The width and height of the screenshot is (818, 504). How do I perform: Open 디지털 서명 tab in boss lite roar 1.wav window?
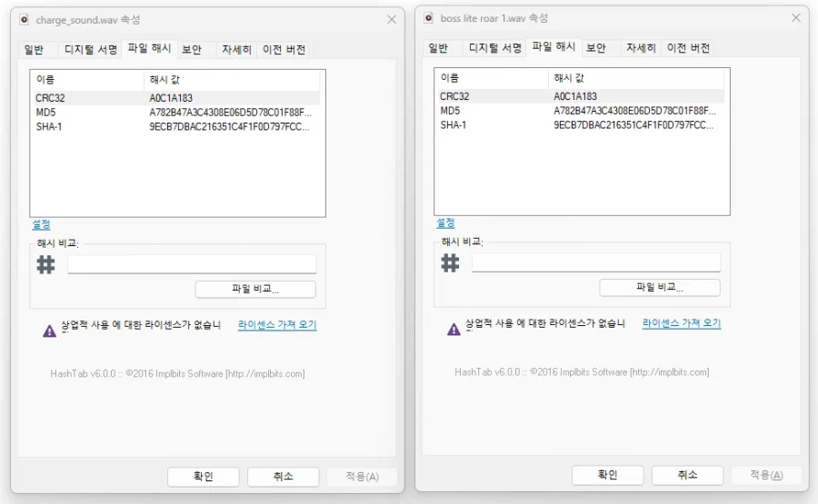click(x=494, y=48)
